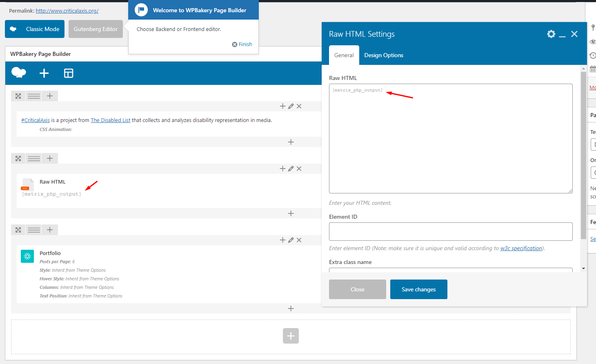Viewport: 596px width, 364px height.
Task: Click the Raw HTML element file icon
Action: click(x=27, y=184)
